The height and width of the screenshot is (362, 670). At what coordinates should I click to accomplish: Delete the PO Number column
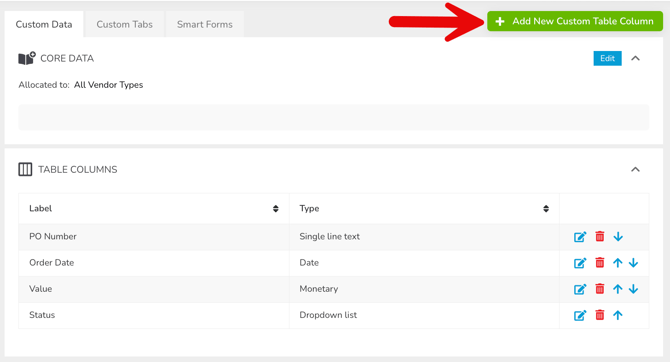(600, 236)
